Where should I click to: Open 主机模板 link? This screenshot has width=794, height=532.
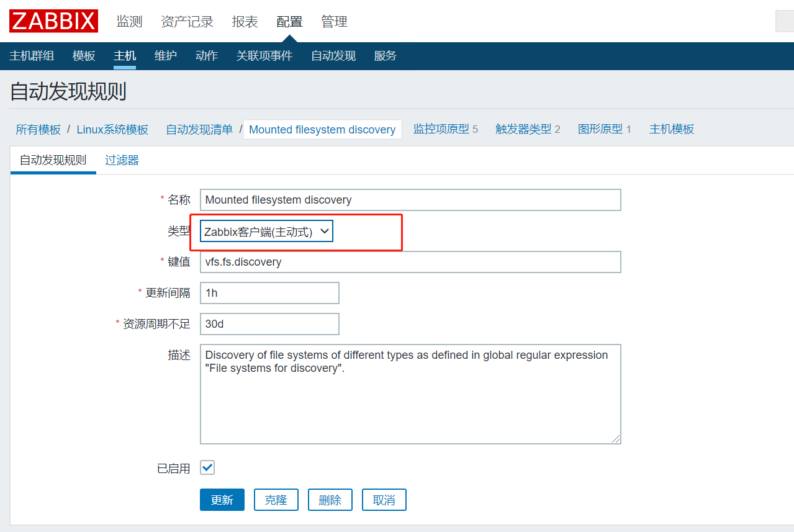(x=672, y=129)
